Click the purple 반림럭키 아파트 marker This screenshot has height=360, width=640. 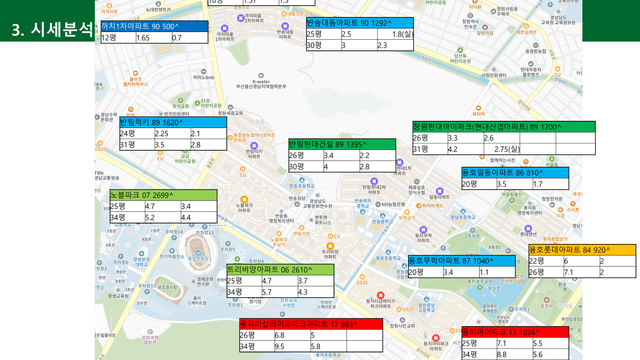point(254,145)
